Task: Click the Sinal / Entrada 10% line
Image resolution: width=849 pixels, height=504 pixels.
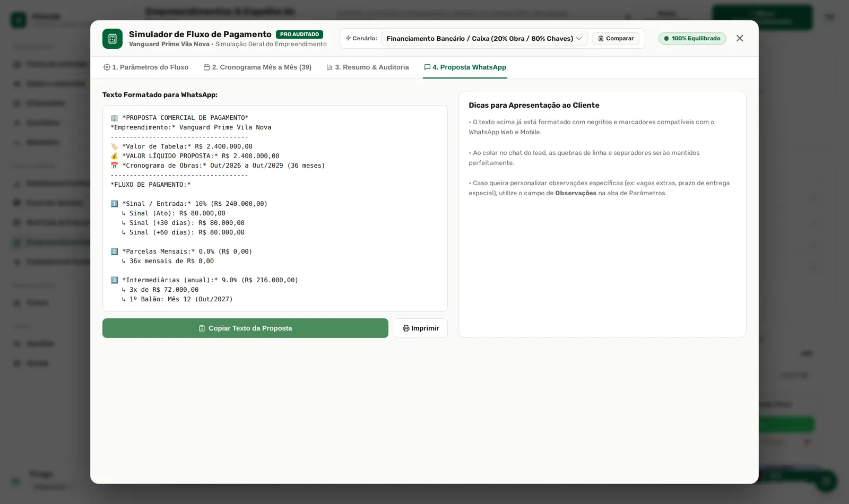Action: pyautogui.click(x=189, y=204)
